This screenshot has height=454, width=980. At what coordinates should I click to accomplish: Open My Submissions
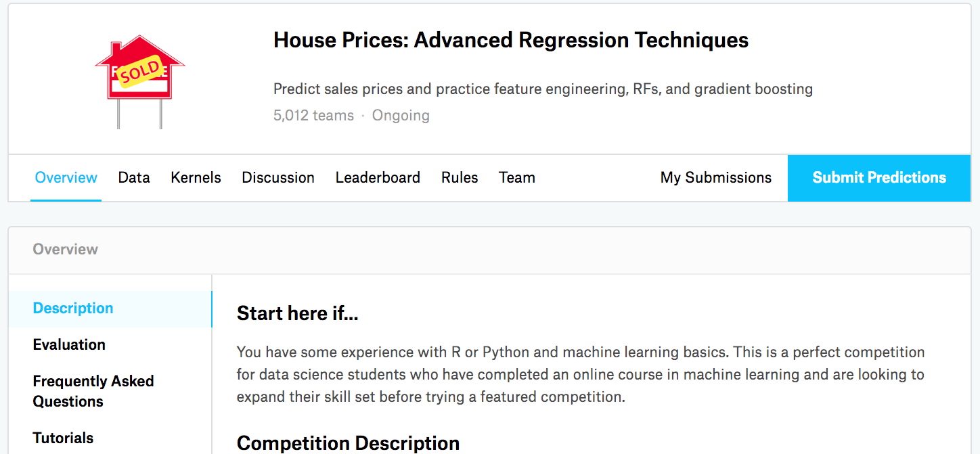(715, 178)
